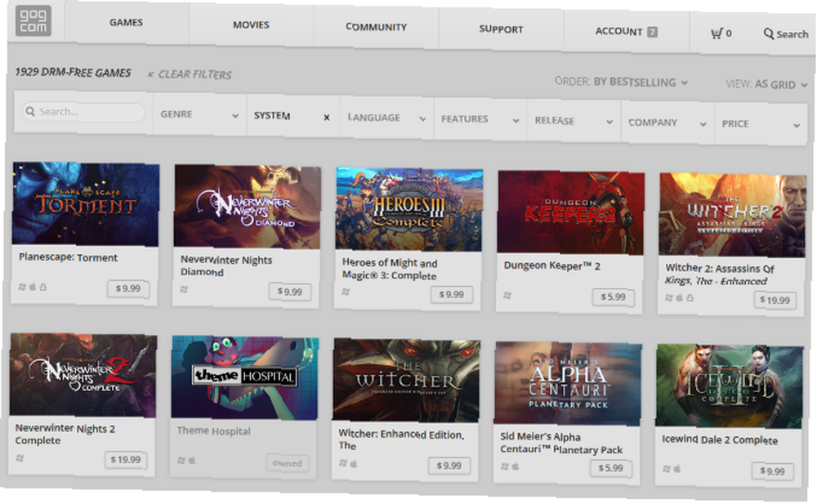Image resolution: width=817 pixels, height=504 pixels.
Task: Click the Witcher 2: Assassins Of Kings title
Action: [x=720, y=274]
